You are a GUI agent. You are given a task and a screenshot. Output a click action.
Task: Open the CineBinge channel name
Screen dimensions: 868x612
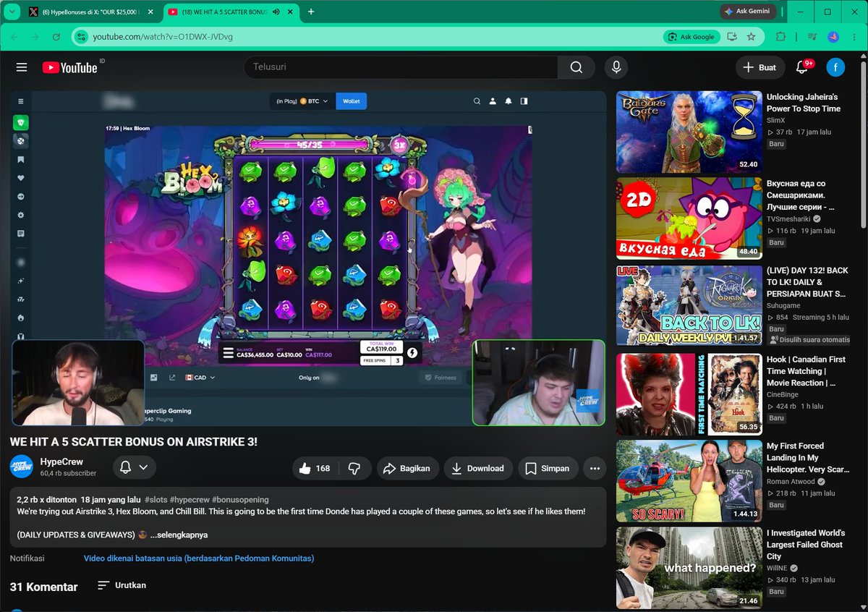783,394
